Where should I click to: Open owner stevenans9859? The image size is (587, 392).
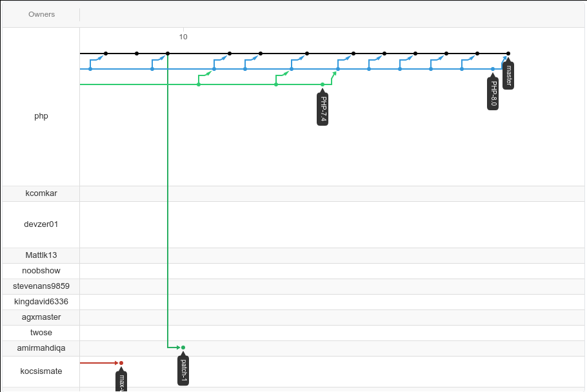point(41,286)
